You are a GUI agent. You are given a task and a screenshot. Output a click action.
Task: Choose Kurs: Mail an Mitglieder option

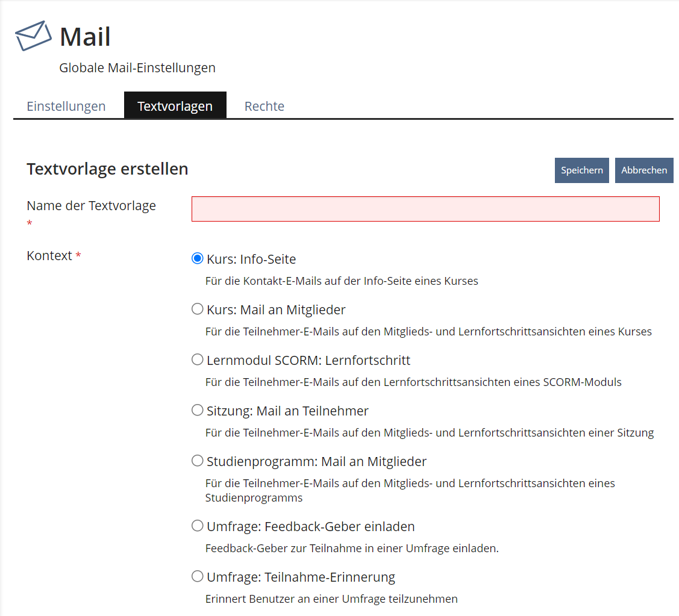point(197,309)
